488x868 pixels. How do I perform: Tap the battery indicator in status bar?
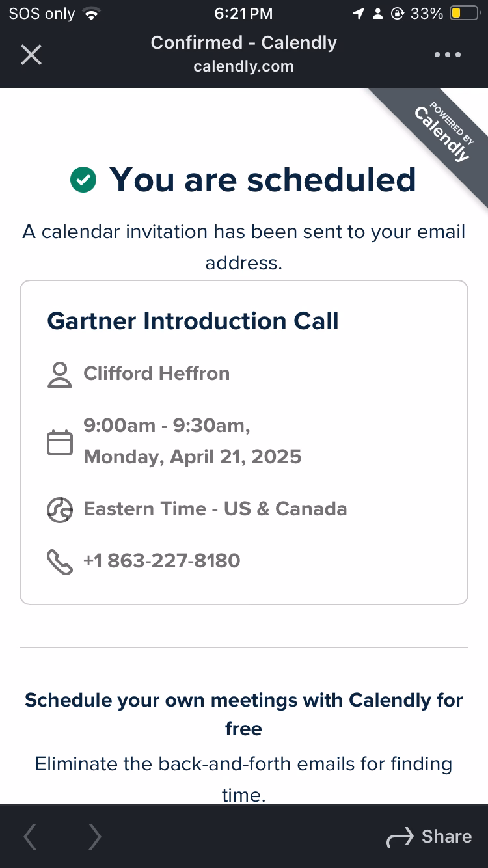[464, 14]
